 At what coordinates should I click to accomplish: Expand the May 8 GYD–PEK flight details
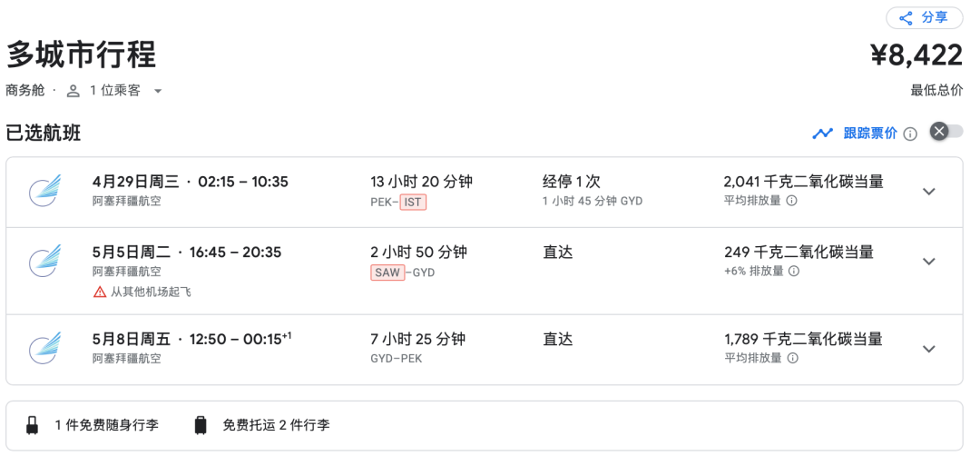pyautogui.click(x=928, y=349)
